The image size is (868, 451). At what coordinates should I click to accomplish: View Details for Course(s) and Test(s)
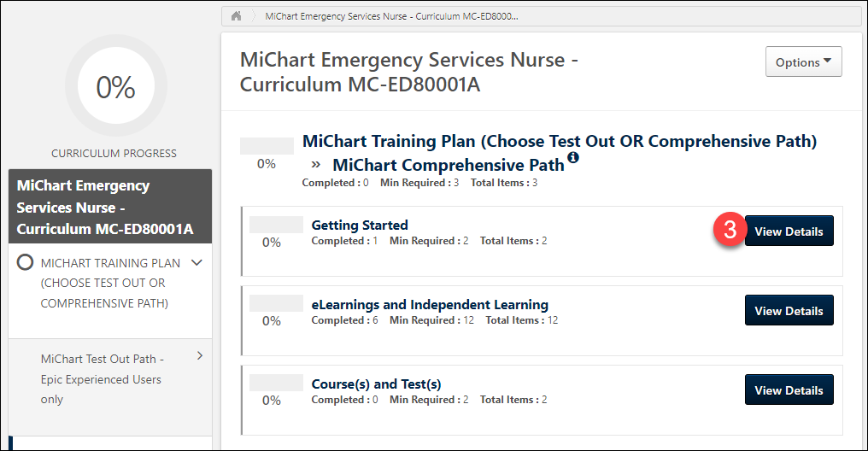click(x=789, y=390)
